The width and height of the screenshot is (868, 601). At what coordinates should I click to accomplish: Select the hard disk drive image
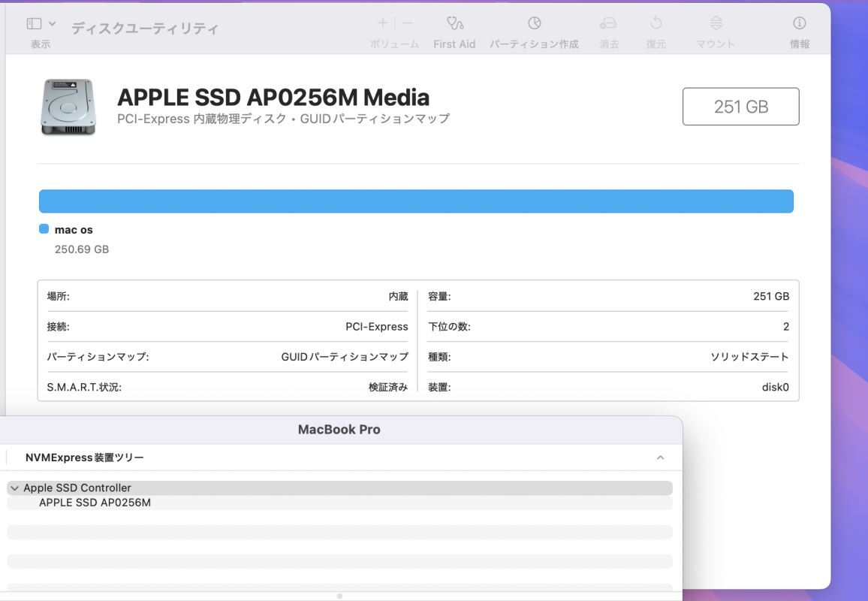tap(68, 107)
